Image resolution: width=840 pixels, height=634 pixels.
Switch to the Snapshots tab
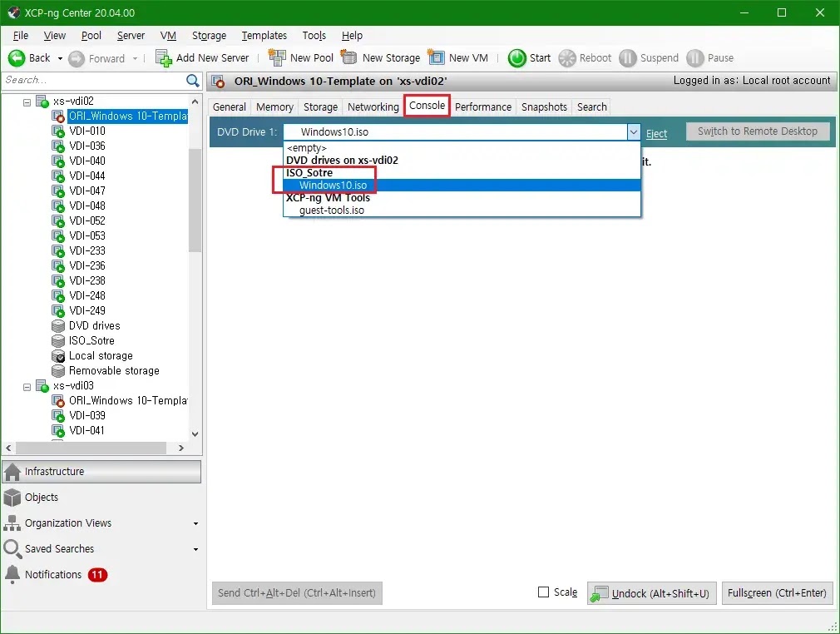coord(544,106)
